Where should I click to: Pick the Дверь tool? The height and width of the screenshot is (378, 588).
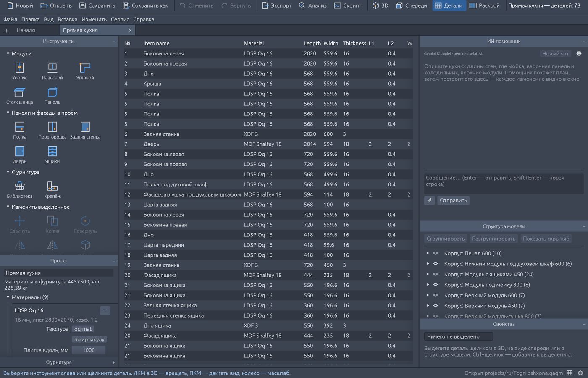(x=20, y=155)
